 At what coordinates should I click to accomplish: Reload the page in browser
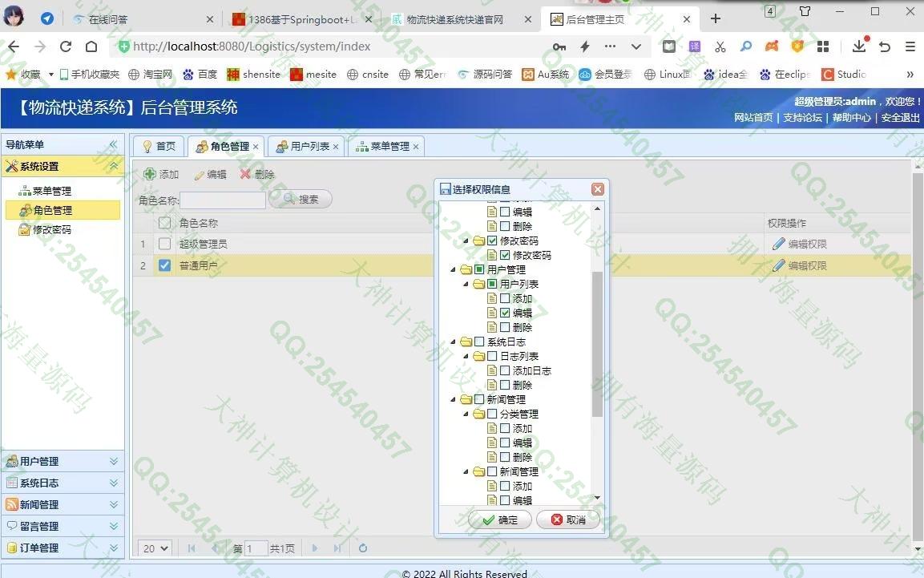(x=66, y=46)
